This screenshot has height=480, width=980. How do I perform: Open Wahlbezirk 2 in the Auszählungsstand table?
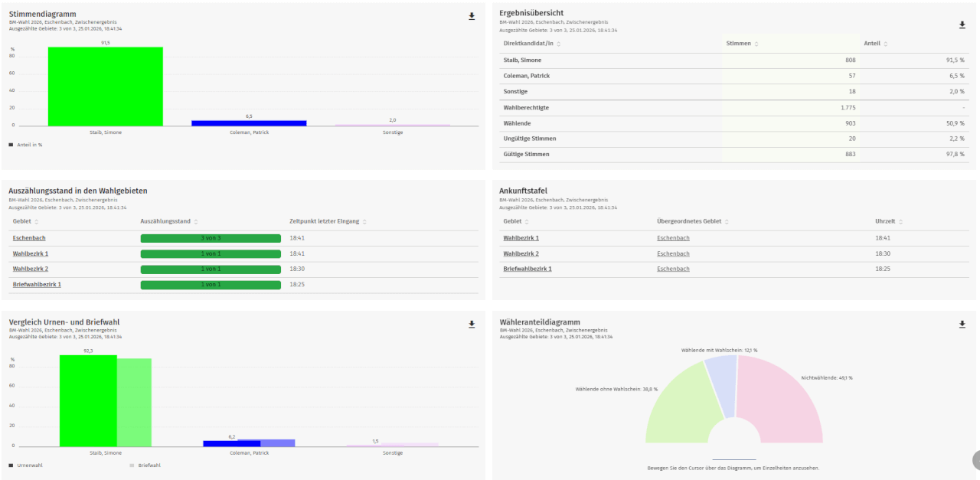pyautogui.click(x=31, y=269)
